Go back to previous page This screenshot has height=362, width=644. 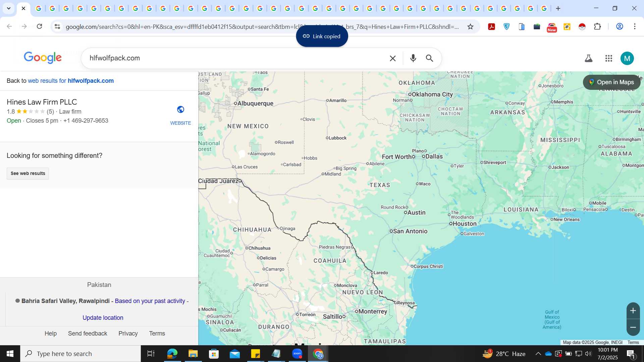[9, 26]
